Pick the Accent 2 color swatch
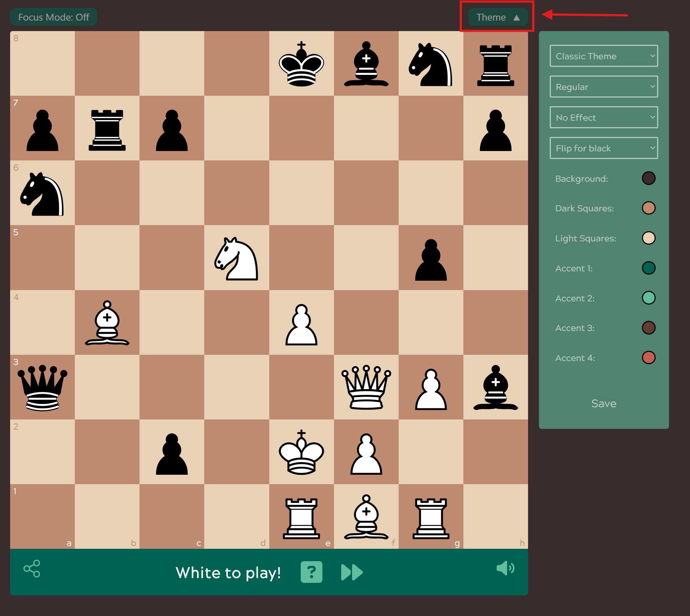Screen dimensions: 690x616 649,298
